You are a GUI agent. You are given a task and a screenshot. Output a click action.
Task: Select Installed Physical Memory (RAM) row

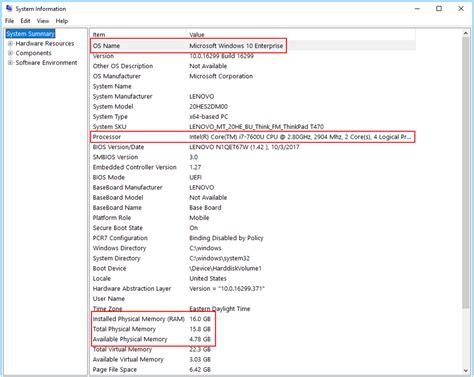(x=253, y=319)
